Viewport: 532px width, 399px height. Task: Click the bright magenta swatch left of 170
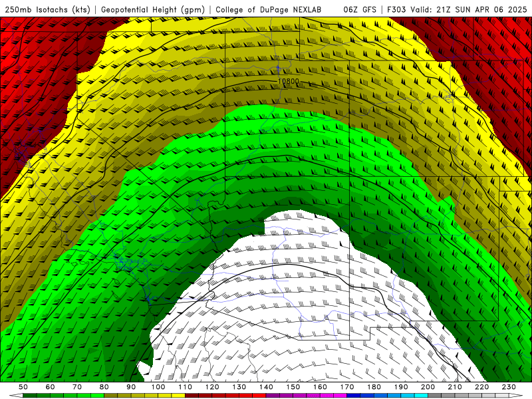pyautogui.click(x=340, y=396)
